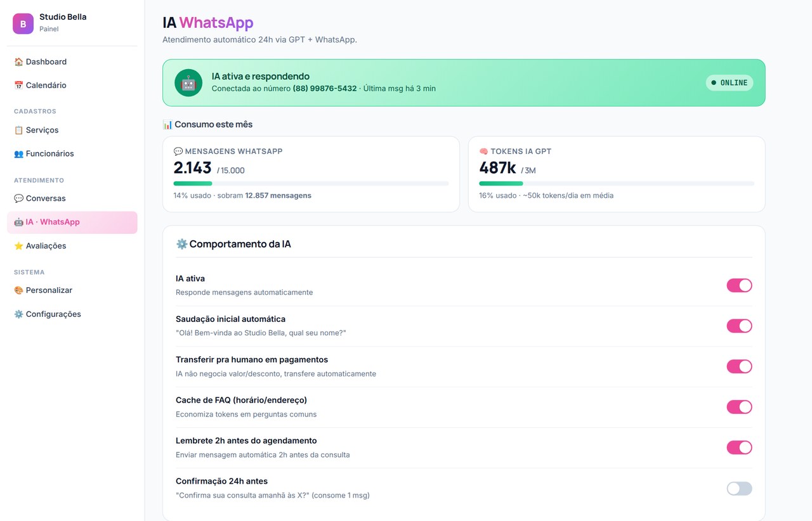Image resolution: width=812 pixels, height=521 pixels.
Task: Click the palette icon beside Personalizar
Action: tap(18, 290)
